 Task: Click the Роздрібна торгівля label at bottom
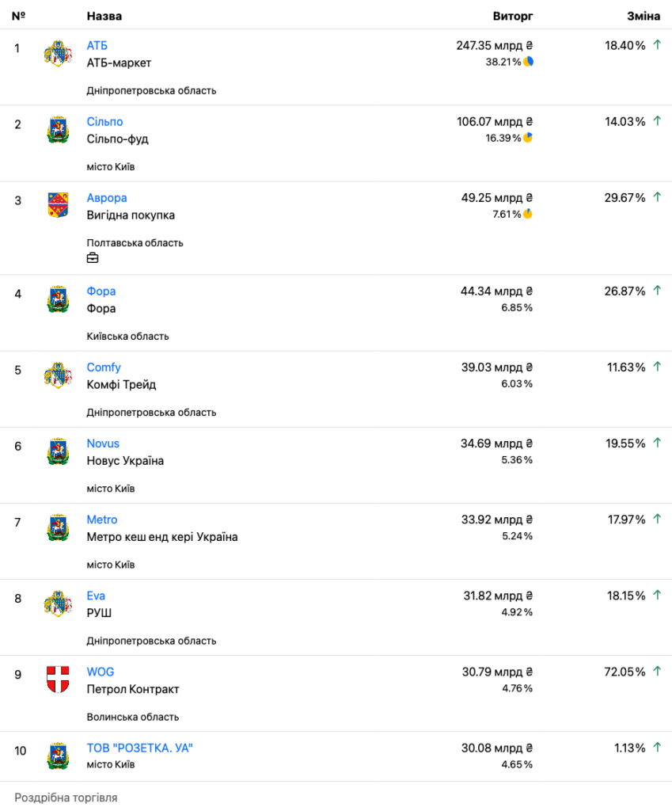click(x=66, y=798)
